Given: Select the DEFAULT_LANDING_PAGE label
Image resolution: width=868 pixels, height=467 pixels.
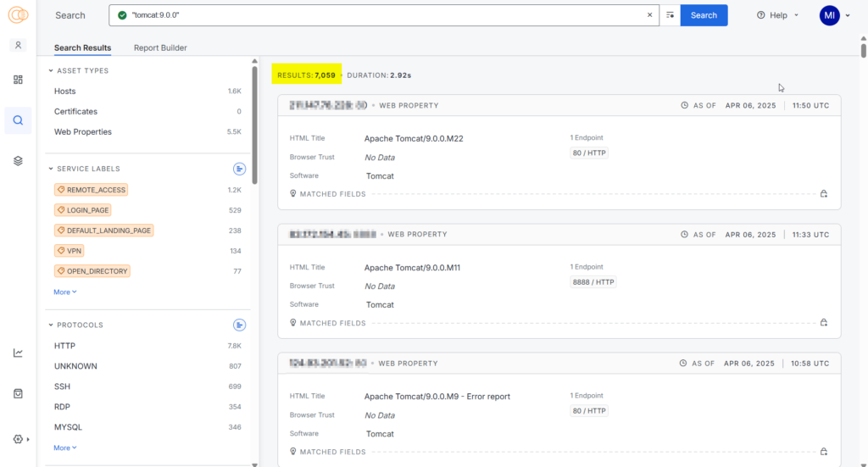Looking at the screenshot, I should pyautogui.click(x=103, y=231).
